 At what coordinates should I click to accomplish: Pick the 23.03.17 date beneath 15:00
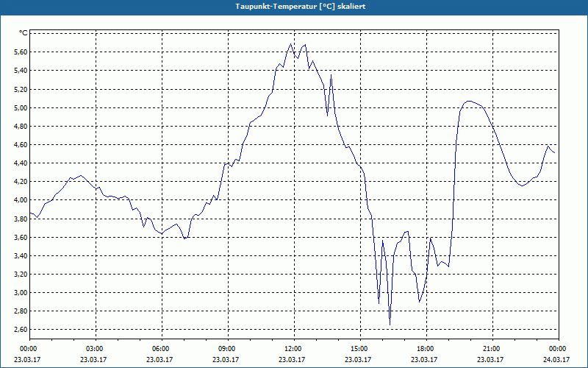click(x=358, y=359)
